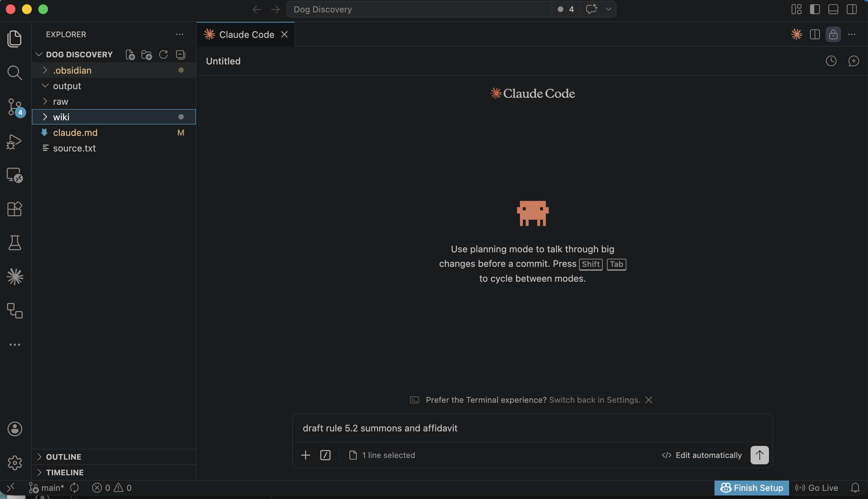Click the Untitled conversation title
Image resolution: width=868 pixels, height=499 pixels.
click(223, 61)
